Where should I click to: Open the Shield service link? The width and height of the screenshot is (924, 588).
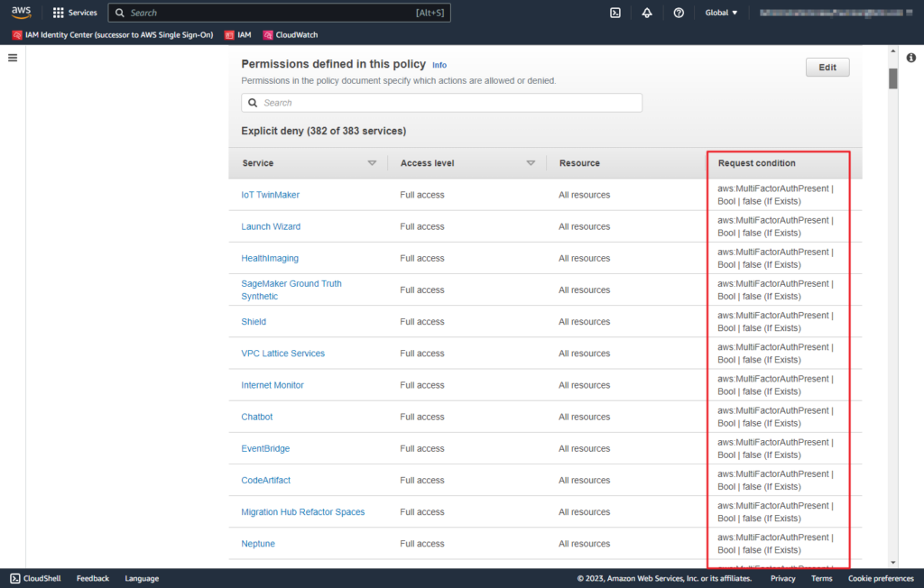coord(254,322)
